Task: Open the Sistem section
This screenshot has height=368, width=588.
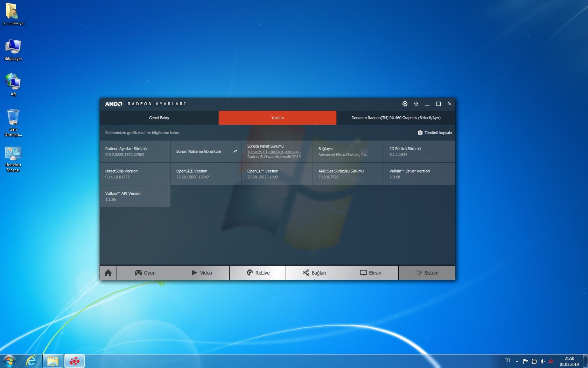Action: [x=427, y=273]
